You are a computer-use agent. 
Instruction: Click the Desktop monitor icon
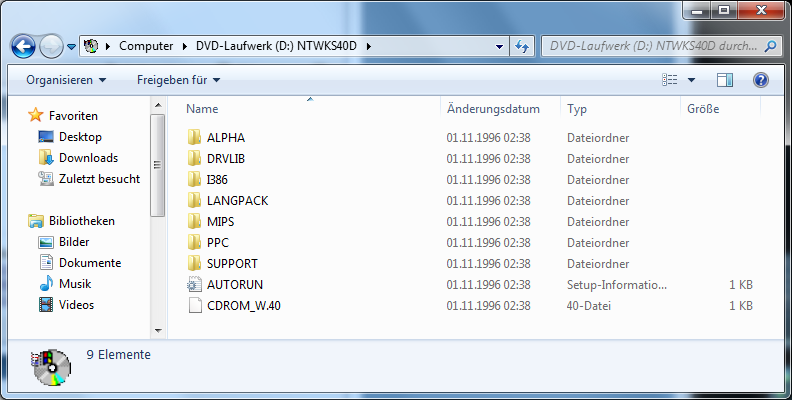click(x=46, y=137)
